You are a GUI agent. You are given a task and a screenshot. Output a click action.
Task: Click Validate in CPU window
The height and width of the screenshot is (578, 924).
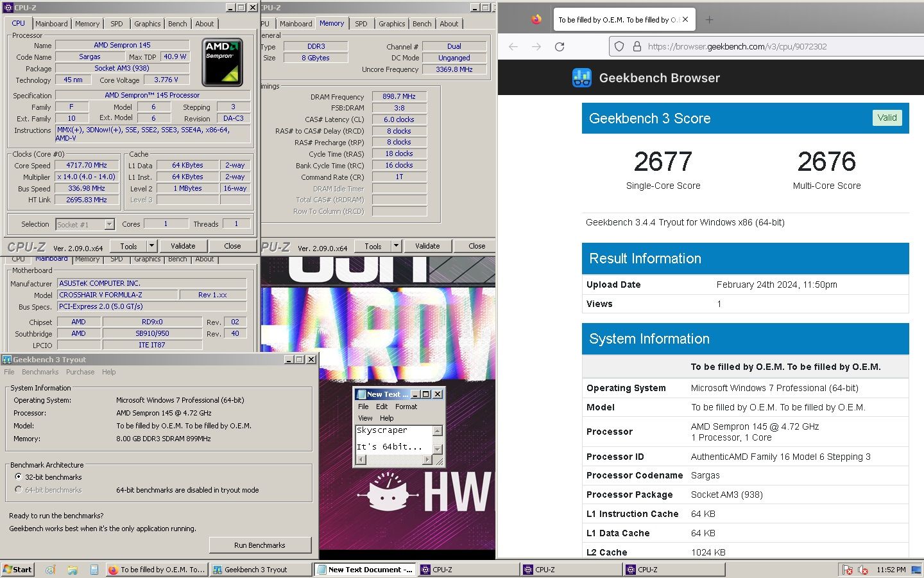[183, 246]
